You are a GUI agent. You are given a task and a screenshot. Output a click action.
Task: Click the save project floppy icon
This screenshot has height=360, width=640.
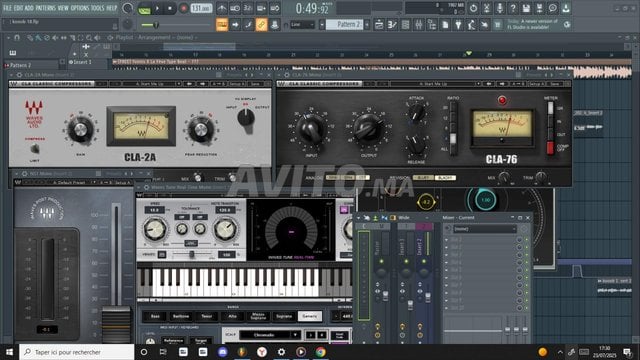coord(526,8)
